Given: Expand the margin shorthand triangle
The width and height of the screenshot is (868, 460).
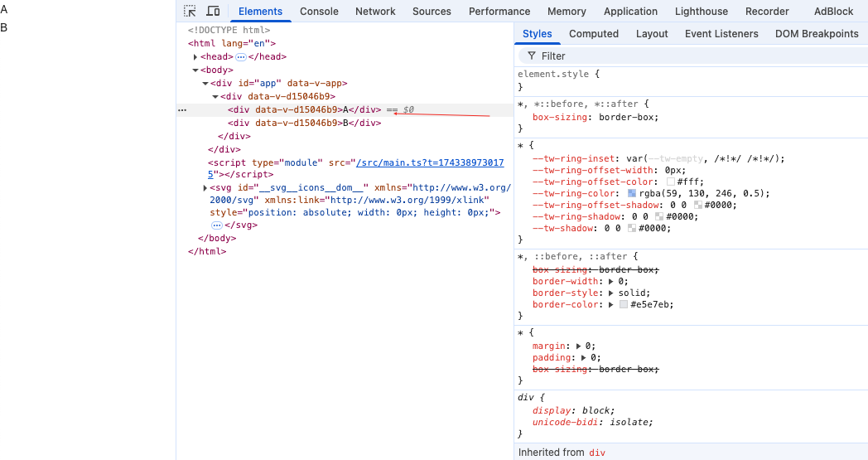Looking at the screenshot, I should click(578, 346).
